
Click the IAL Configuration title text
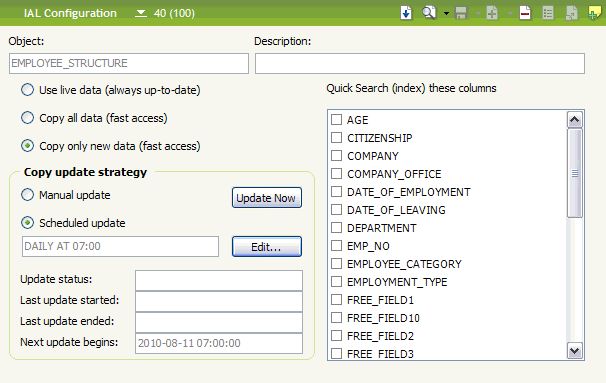pyautogui.click(x=70, y=14)
